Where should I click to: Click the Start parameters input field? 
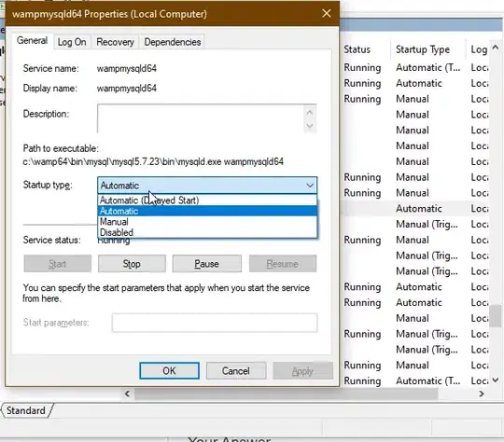pyautogui.click(x=215, y=323)
